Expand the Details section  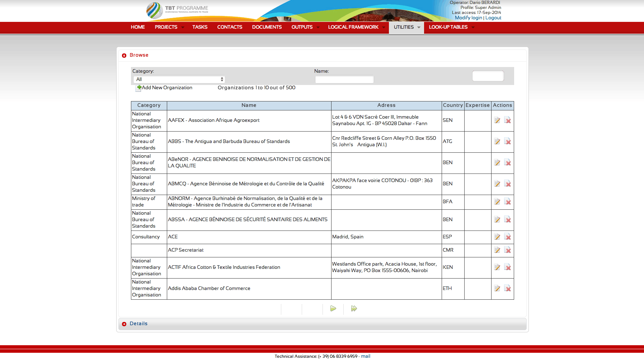point(124,324)
